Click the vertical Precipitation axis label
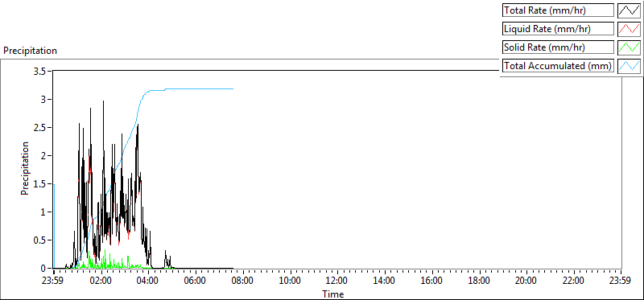This screenshot has height=300, width=644. tap(25, 168)
